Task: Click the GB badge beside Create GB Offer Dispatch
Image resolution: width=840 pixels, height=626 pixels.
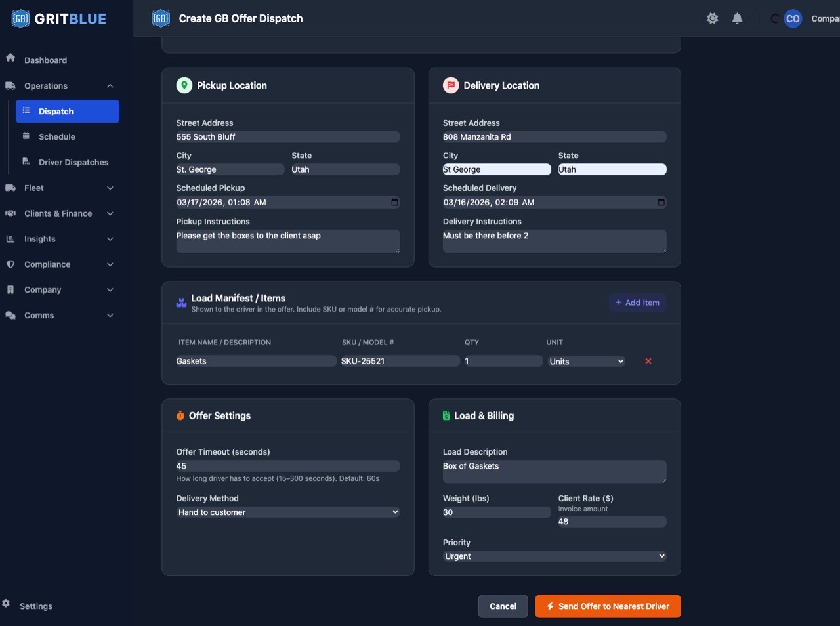Action: [x=161, y=18]
